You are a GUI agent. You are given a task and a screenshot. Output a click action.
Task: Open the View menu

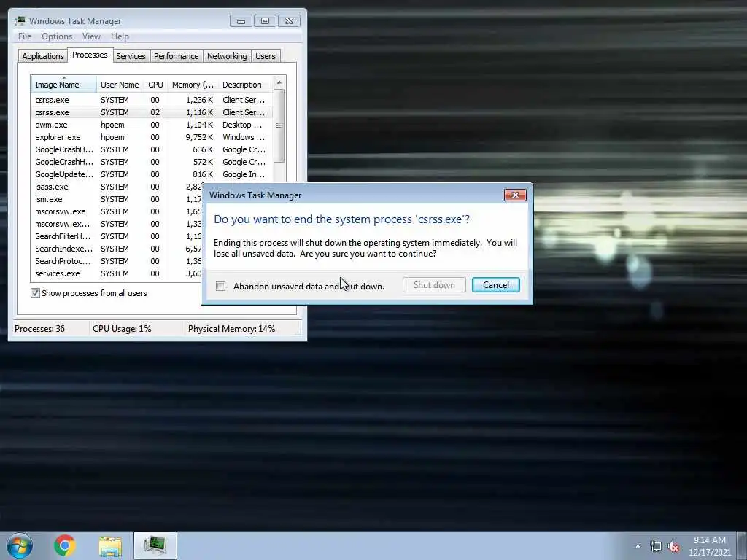pyautogui.click(x=91, y=36)
